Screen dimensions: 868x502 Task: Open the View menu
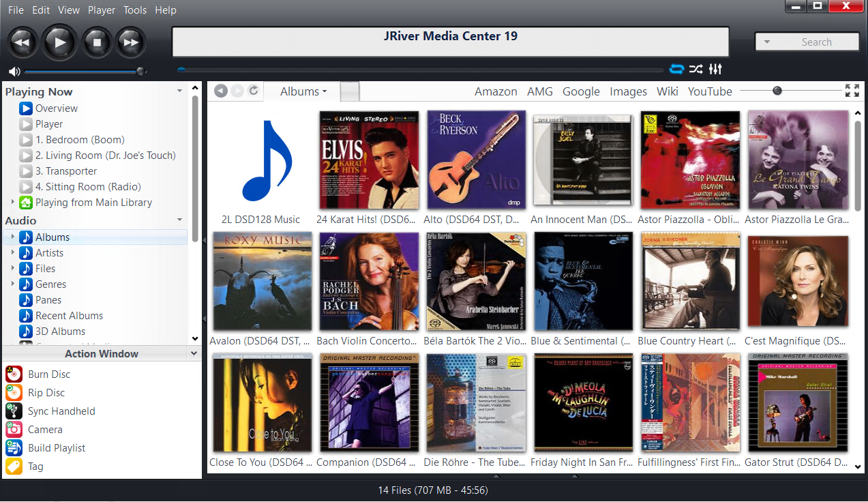[69, 10]
